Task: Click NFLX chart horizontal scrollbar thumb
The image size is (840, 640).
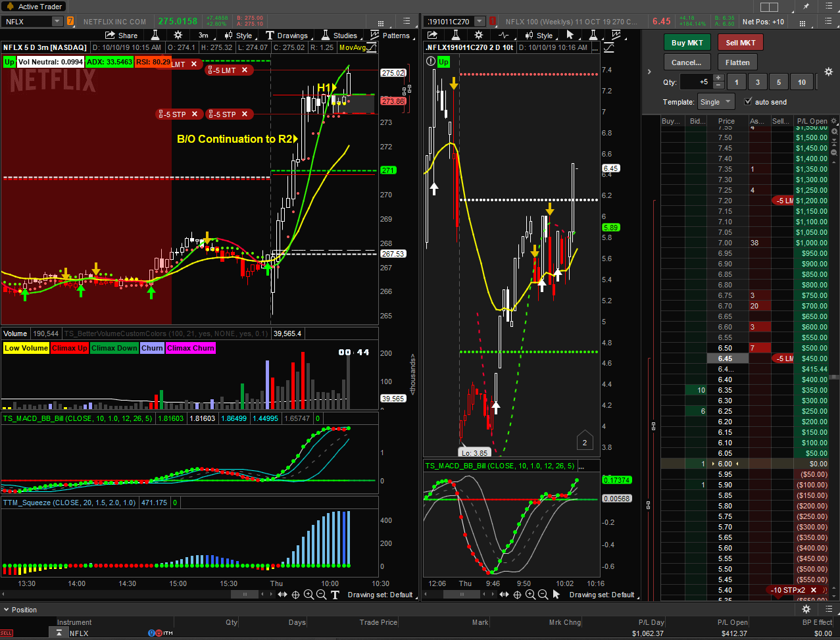Action: click(x=246, y=595)
